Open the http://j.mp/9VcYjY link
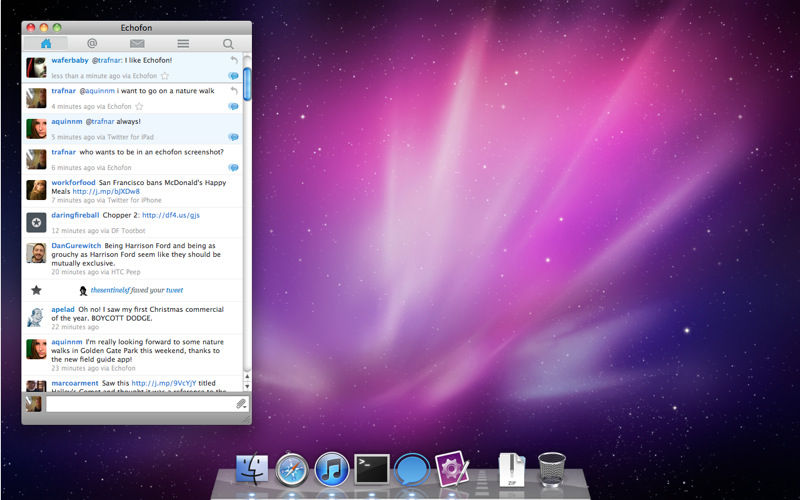This screenshot has width=800, height=500. tap(164, 383)
